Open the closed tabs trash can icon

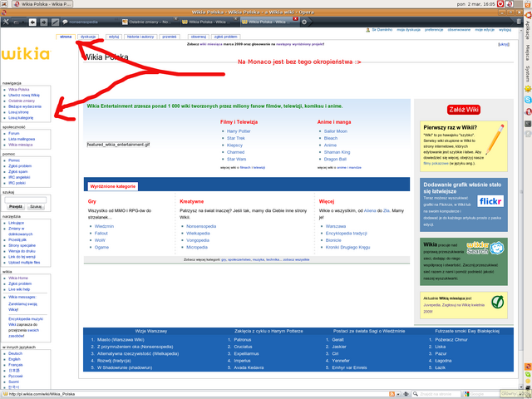[519, 22]
